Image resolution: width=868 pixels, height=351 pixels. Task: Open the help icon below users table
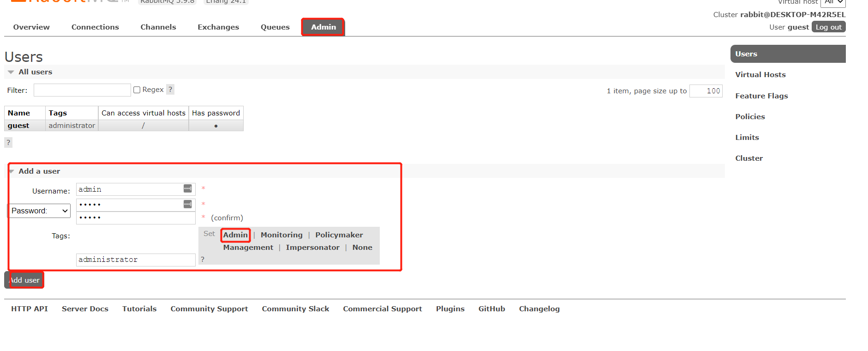pyautogui.click(x=8, y=142)
